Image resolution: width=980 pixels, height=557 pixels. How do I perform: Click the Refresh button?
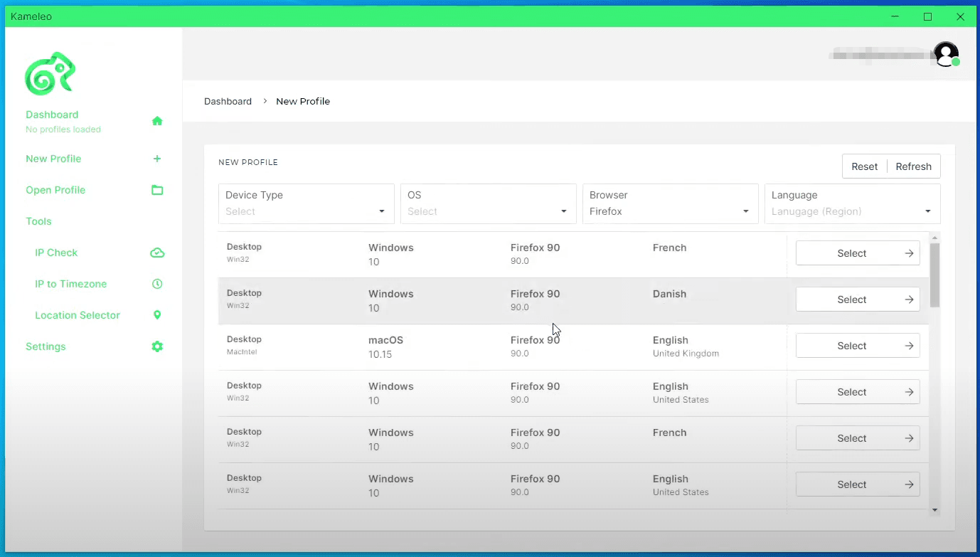(x=913, y=166)
